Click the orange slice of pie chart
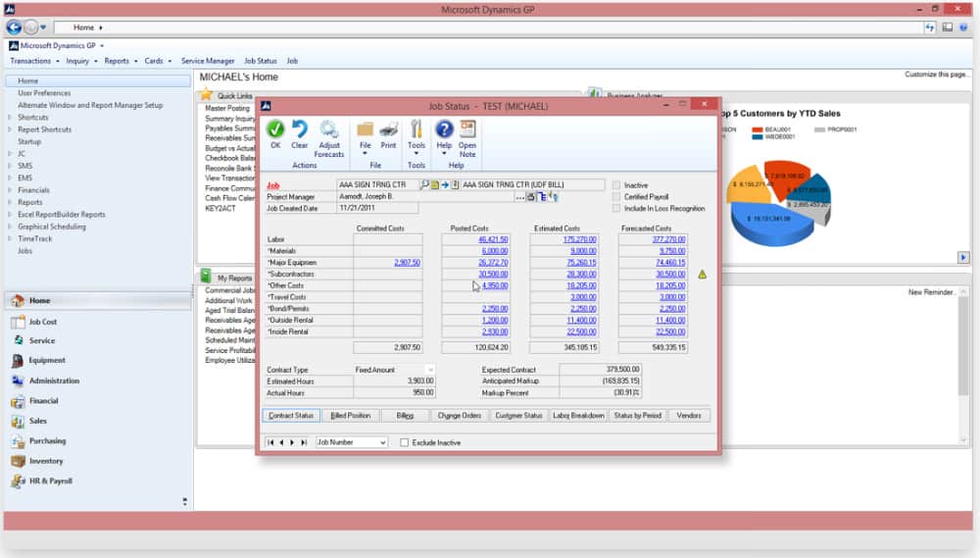980x558 pixels. (x=749, y=184)
